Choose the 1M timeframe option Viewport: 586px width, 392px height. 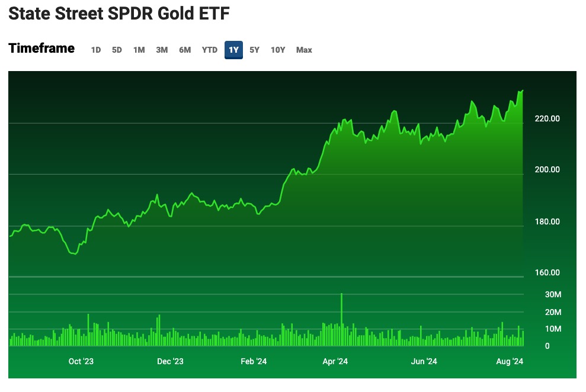click(x=139, y=50)
